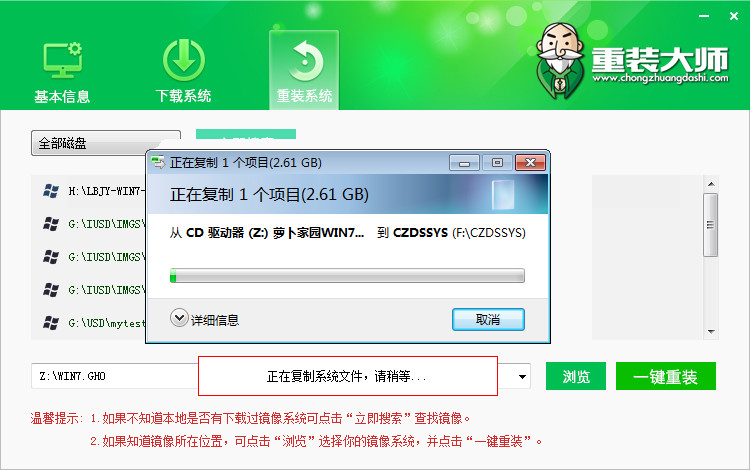The width and height of the screenshot is (750, 470).
Task: Switch to the 基本信息 tab label
Action: pos(62,97)
